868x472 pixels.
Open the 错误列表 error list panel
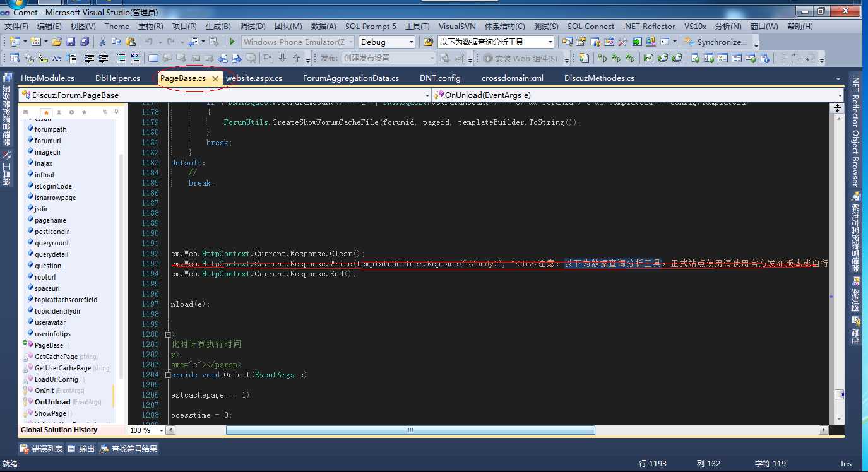[x=42, y=449]
